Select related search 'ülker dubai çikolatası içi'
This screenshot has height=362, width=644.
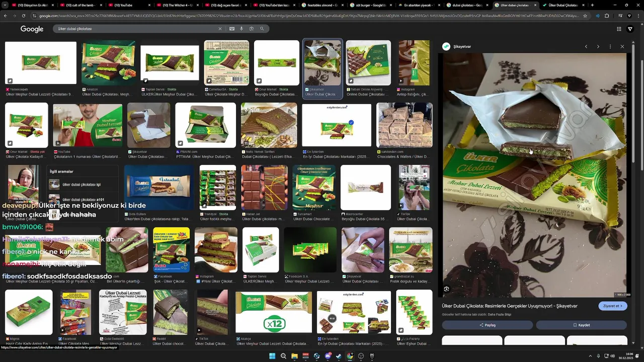[80, 185]
